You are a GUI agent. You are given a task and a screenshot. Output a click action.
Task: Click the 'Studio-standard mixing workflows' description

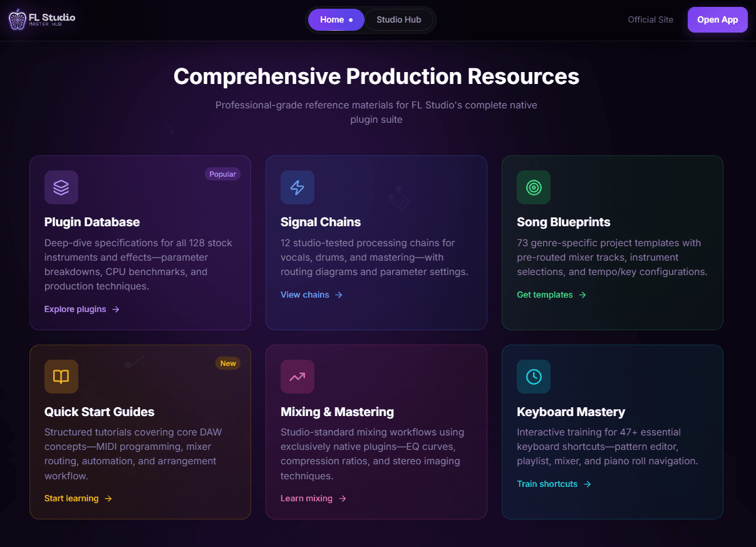(372, 454)
